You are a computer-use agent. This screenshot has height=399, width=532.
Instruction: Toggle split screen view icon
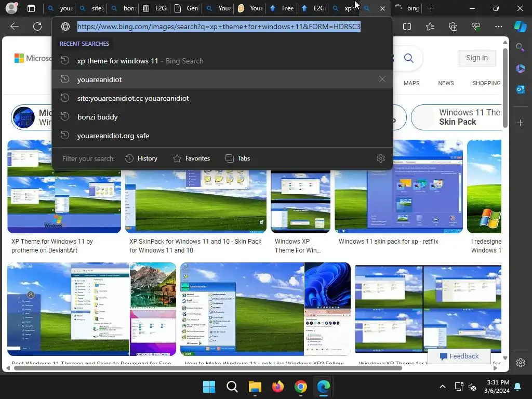(407, 26)
